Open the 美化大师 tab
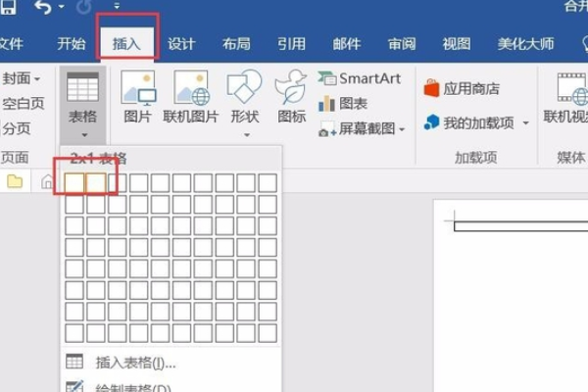 [525, 44]
